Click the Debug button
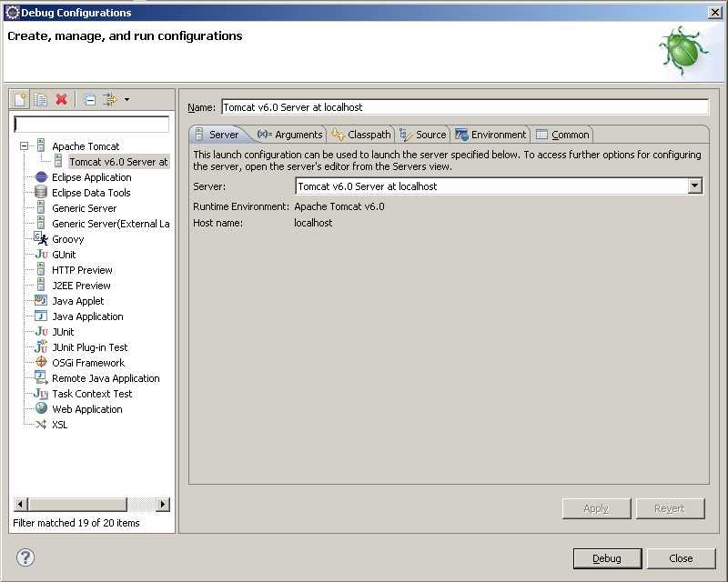Viewport: 728px width, 582px height. click(607, 558)
